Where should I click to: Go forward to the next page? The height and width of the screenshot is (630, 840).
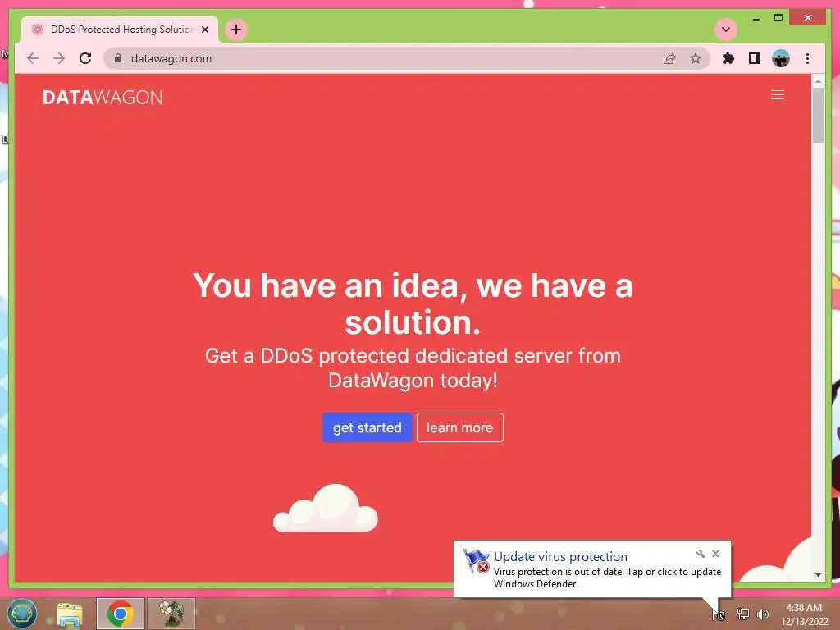[x=59, y=58]
